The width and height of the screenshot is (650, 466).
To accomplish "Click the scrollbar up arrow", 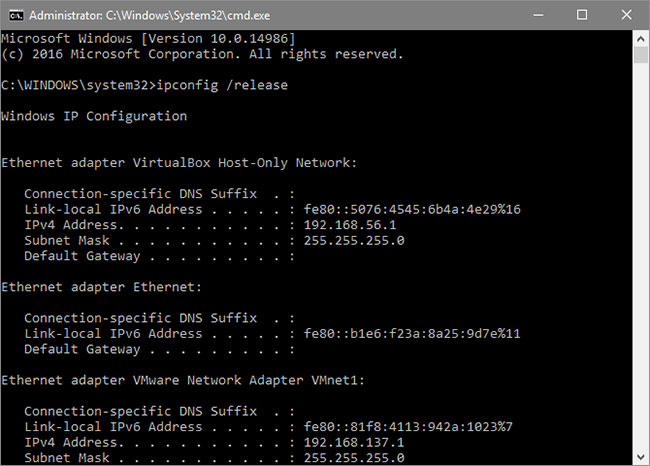I will tap(641, 38).
